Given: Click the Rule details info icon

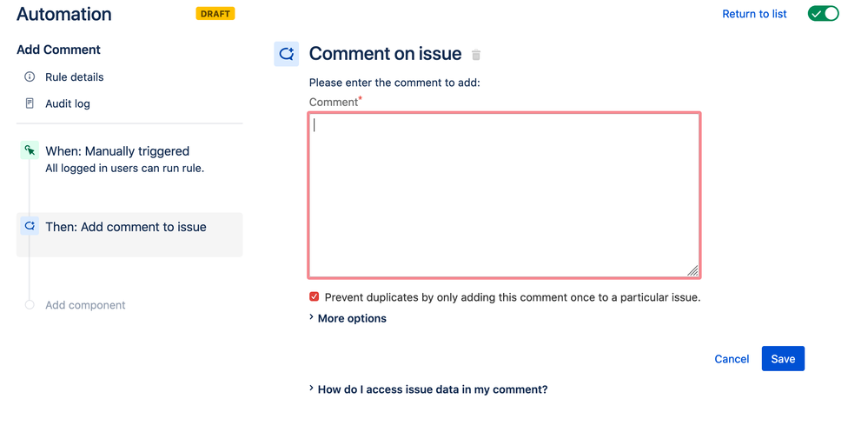Looking at the screenshot, I should 30,77.
